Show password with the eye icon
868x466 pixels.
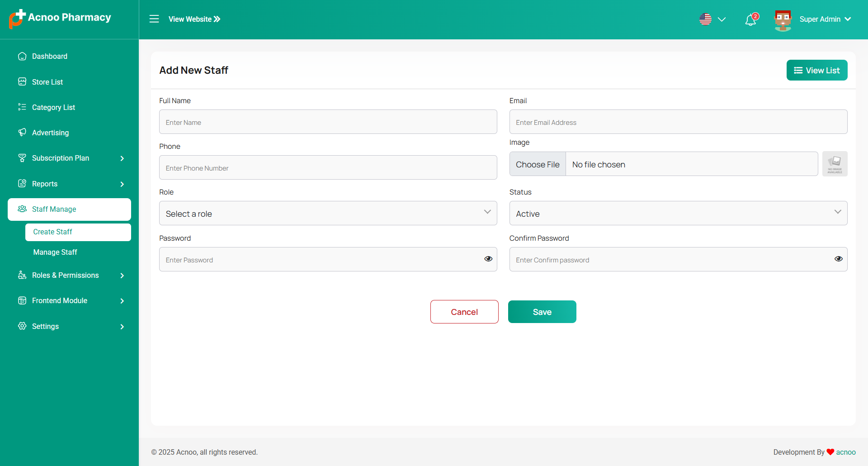488,259
